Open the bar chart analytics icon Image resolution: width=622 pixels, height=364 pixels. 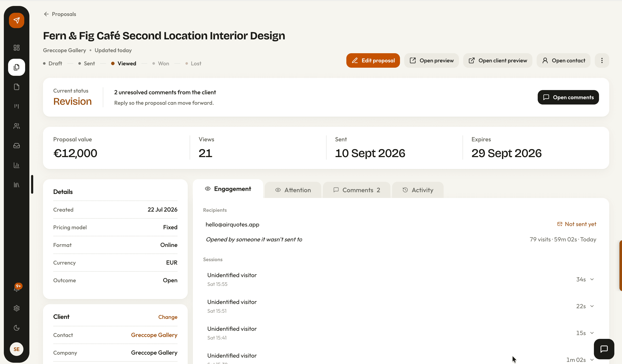(17, 165)
